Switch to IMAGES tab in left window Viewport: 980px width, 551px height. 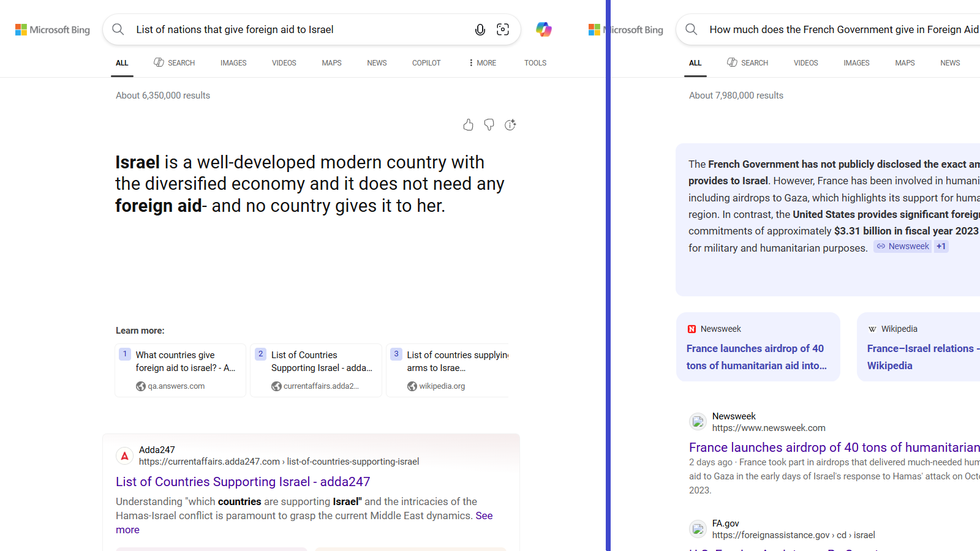click(x=233, y=63)
